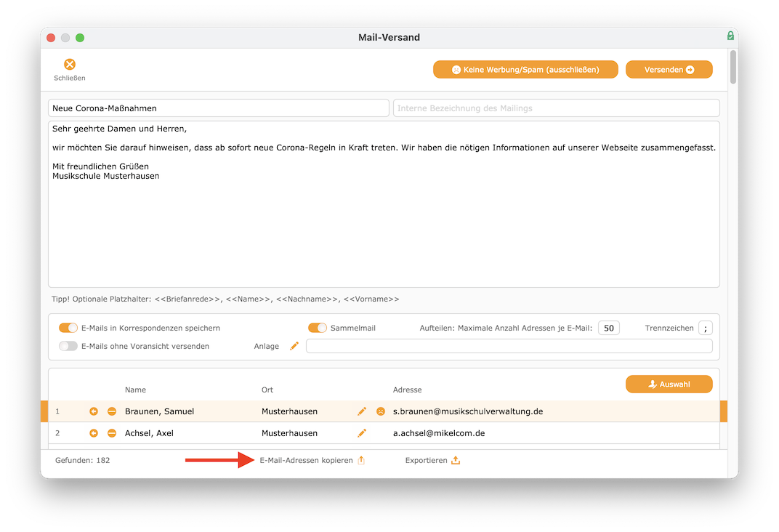Open the Auswahl recipient selection

[669, 384]
